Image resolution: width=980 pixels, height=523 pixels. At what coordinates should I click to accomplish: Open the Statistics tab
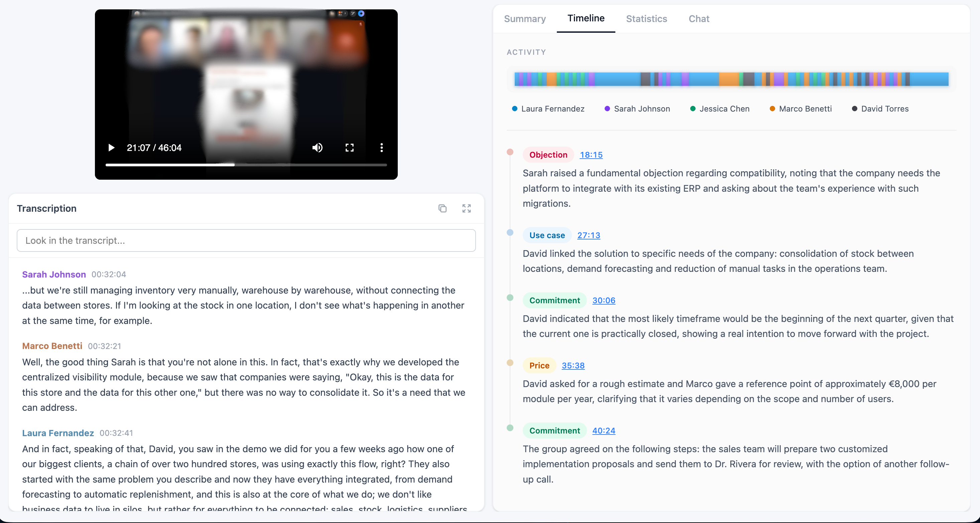tap(646, 19)
